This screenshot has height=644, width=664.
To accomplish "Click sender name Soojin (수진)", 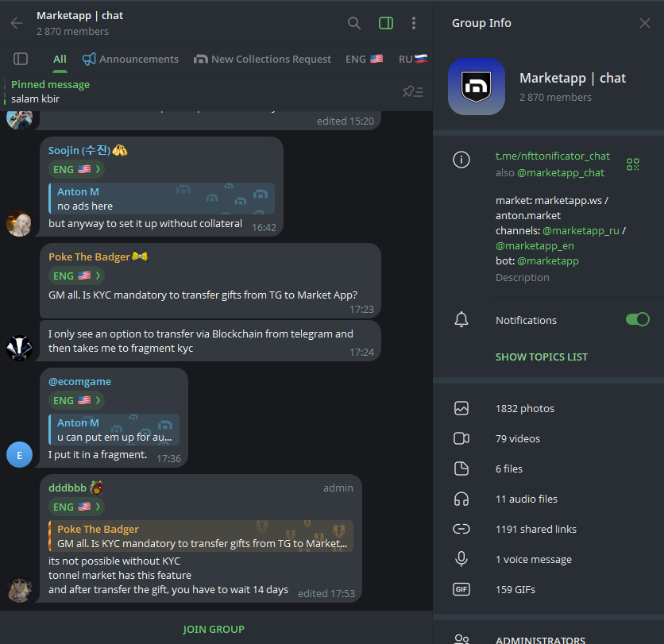I will tap(79, 150).
